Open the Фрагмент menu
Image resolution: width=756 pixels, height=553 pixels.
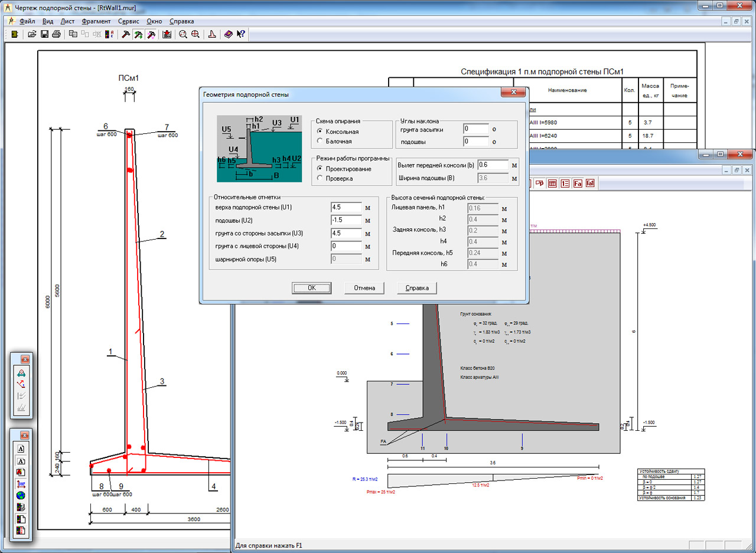pos(96,21)
